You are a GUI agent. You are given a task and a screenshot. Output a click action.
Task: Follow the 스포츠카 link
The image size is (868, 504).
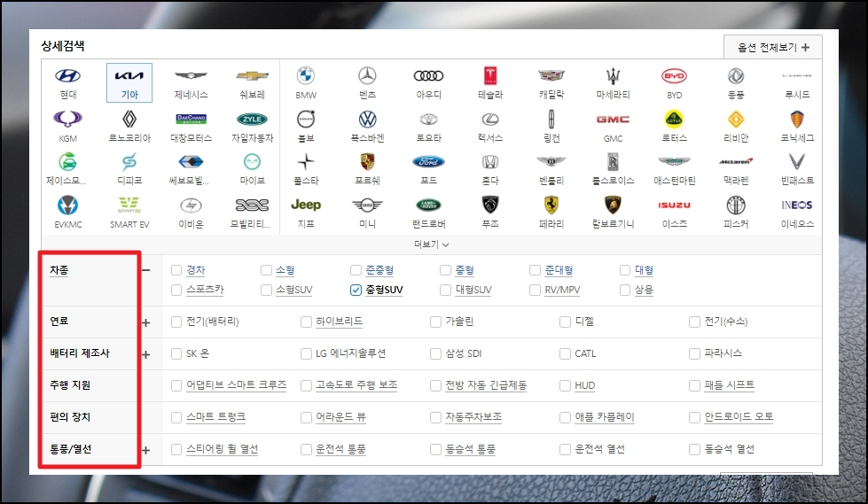coord(205,290)
